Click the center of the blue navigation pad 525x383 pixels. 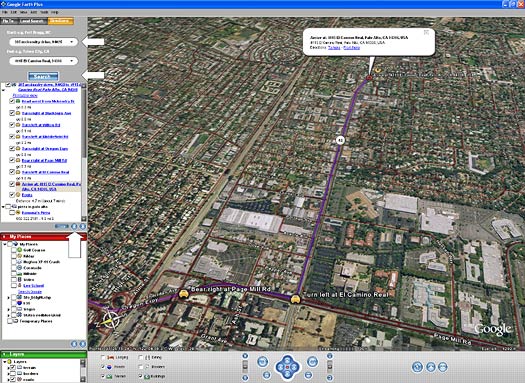(287, 367)
